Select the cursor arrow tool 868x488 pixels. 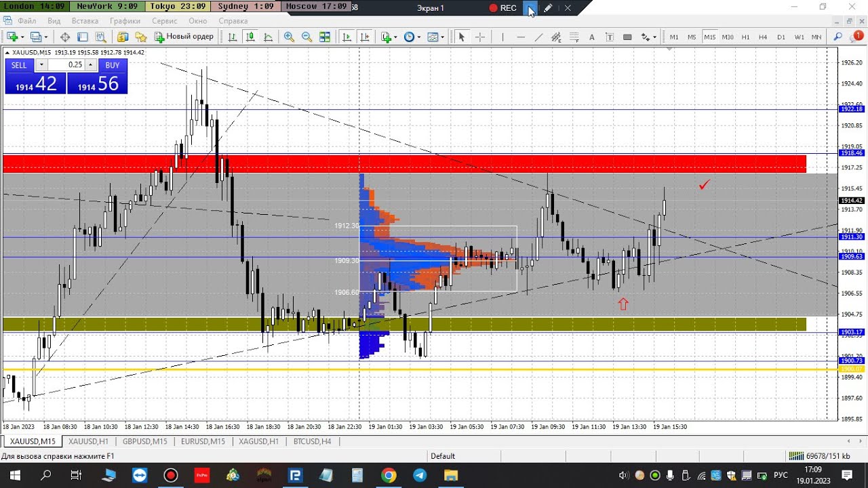pos(462,37)
